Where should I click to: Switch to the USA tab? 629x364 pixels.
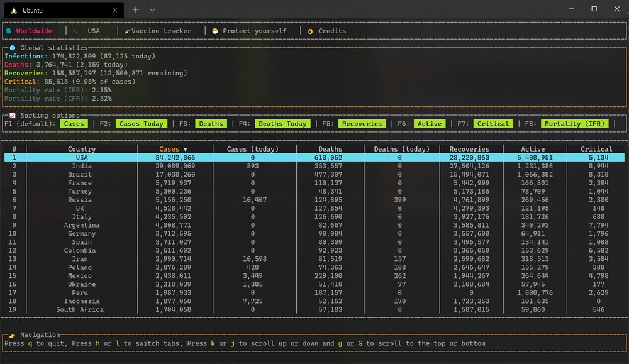click(x=94, y=31)
